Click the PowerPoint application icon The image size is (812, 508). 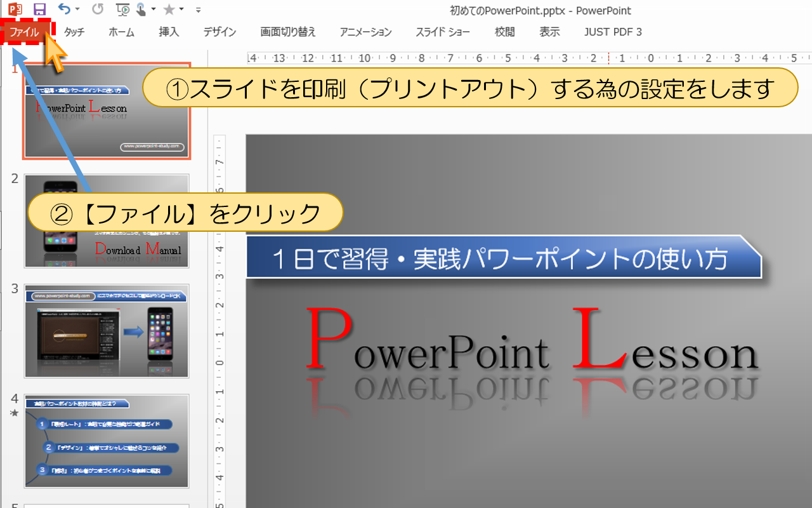[x=15, y=10]
